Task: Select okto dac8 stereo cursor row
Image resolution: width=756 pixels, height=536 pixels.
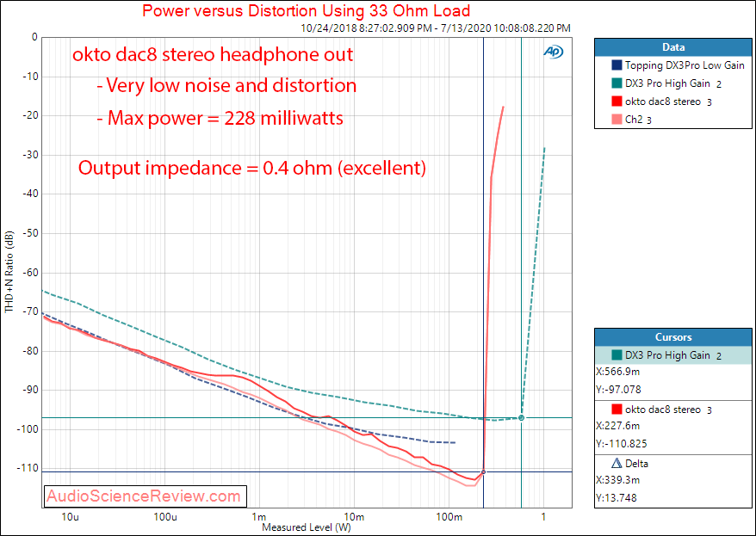Action: [673, 410]
